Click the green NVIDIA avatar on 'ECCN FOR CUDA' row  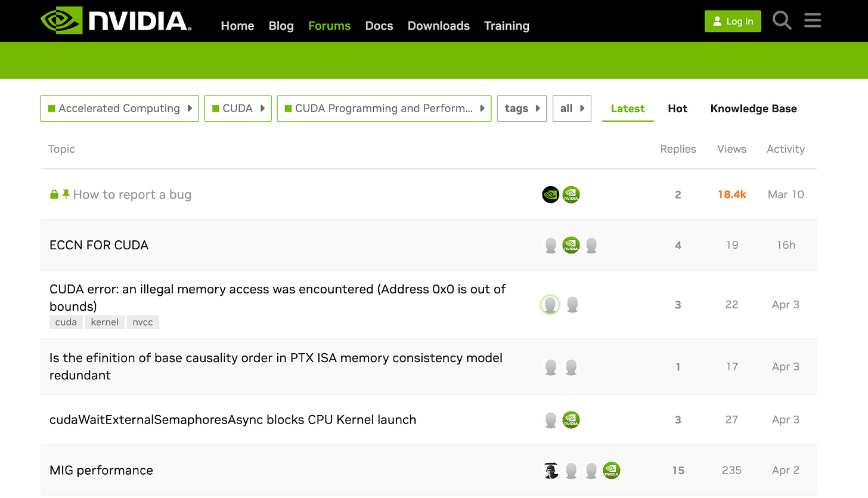pyautogui.click(x=571, y=245)
